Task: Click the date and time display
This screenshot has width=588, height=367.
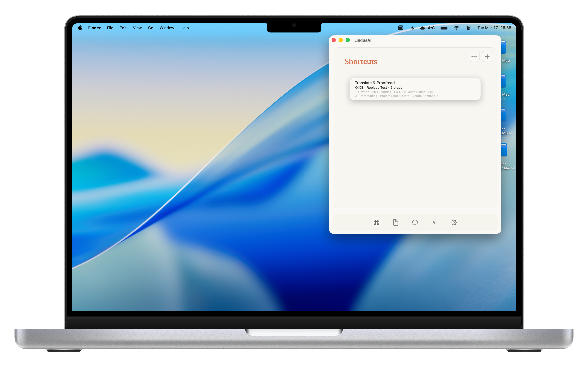Action: [494, 28]
